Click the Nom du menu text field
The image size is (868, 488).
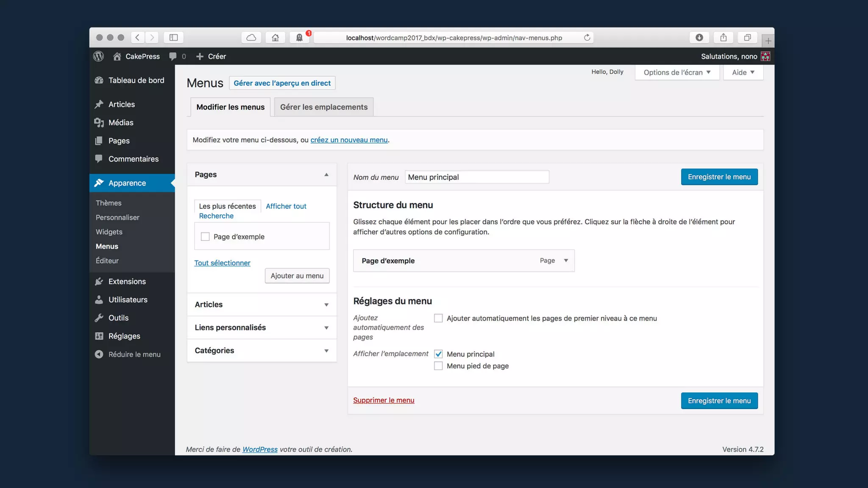[476, 177]
